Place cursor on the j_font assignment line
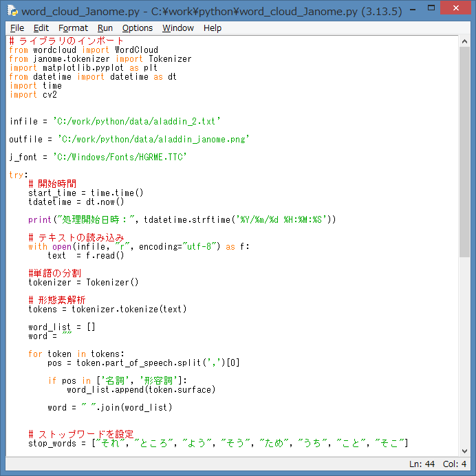 98,158
